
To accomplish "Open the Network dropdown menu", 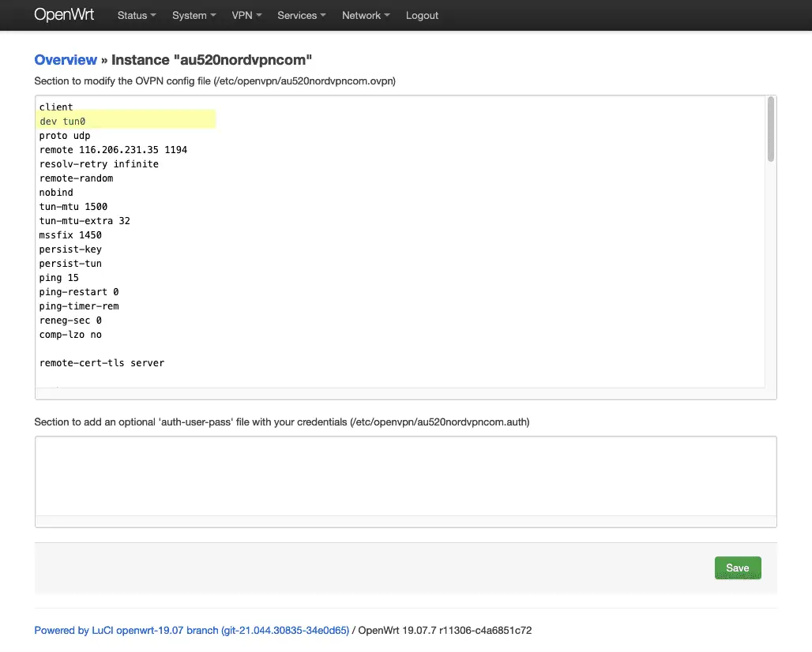I will point(366,16).
